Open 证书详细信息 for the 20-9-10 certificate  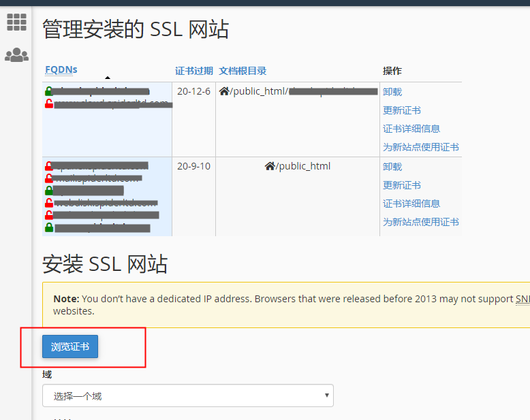(x=411, y=204)
